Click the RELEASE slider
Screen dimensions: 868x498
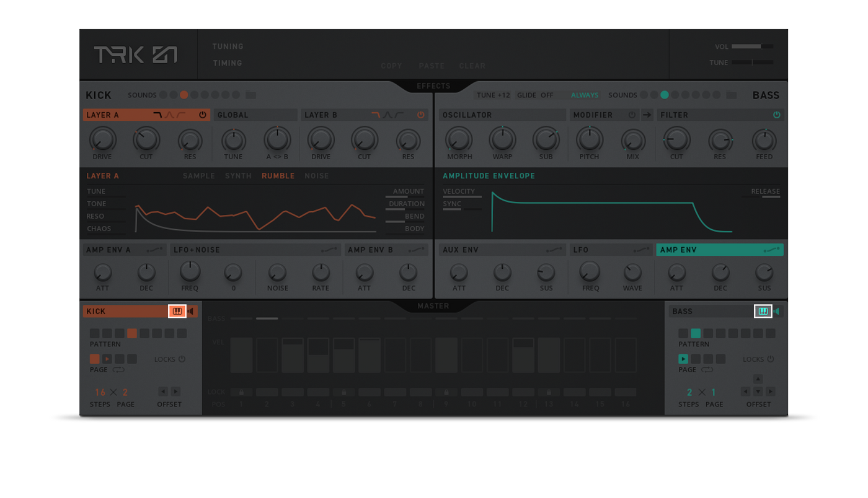pyautogui.click(x=761, y=196)
